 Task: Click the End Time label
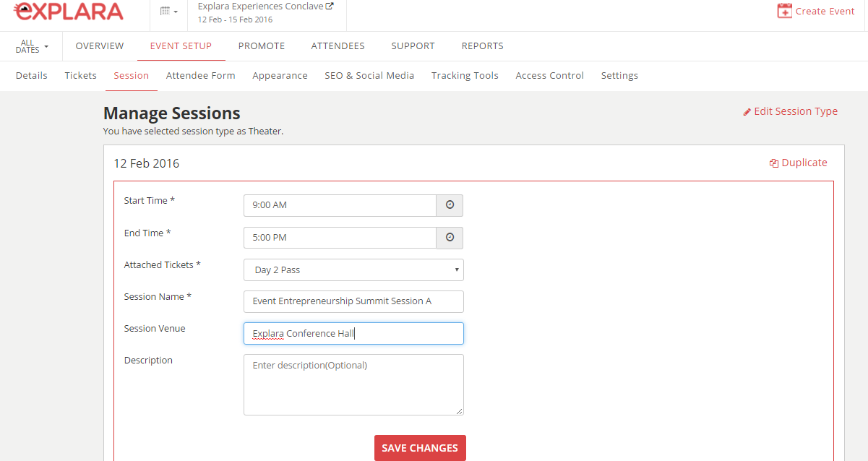[148, 233]
